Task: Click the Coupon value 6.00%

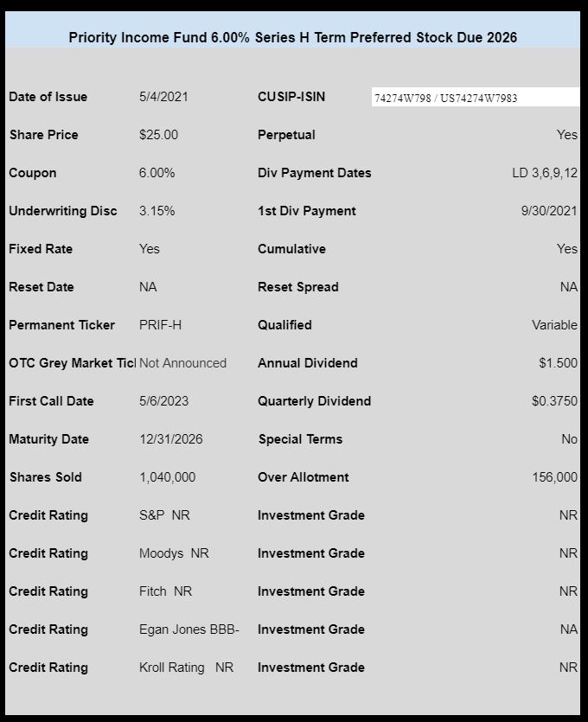Action: pyautogui.click(x=157, y=173)
